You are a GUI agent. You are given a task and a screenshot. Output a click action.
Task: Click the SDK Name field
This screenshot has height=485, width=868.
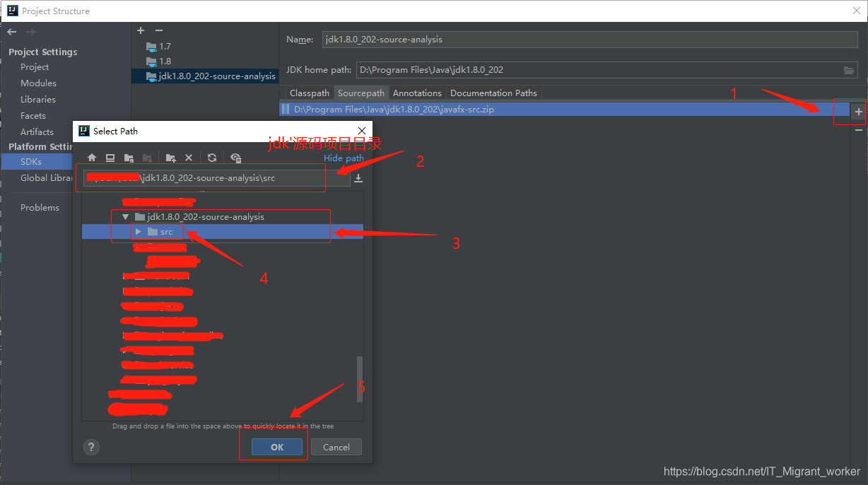pyautogui.click(x=590, y=40)
